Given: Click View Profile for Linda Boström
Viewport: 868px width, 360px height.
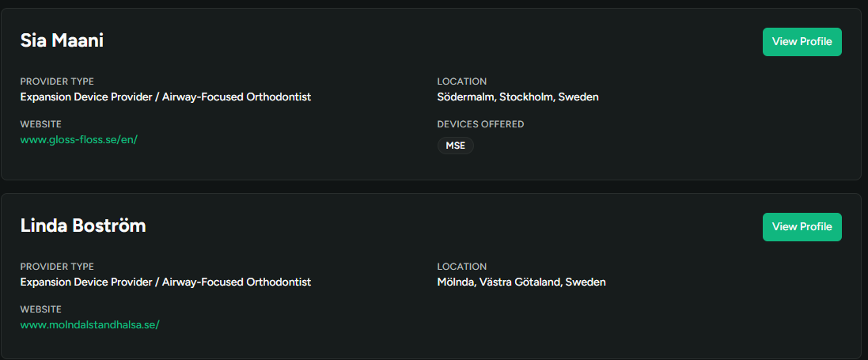Looking at the screenshot, I should click(x=802, y=227).
